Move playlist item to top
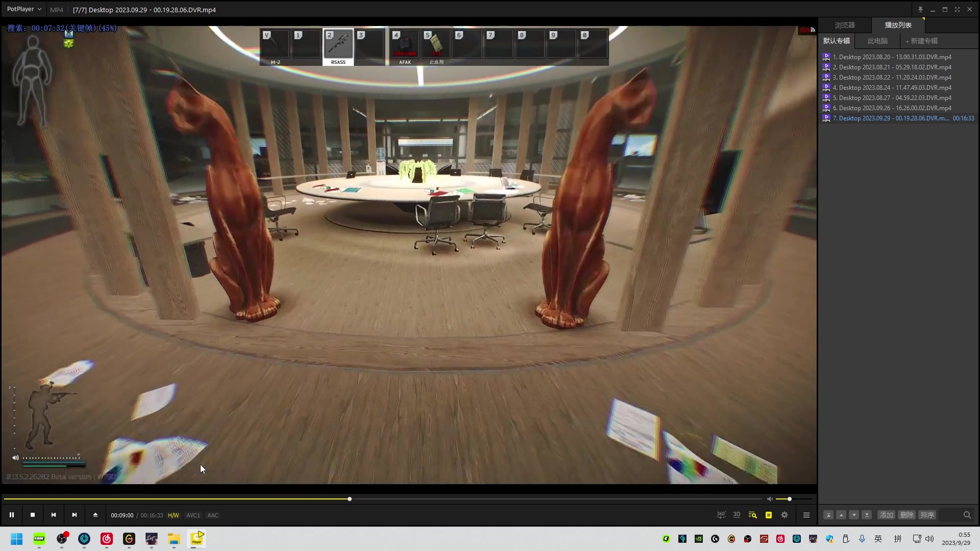 coord(828,515)
